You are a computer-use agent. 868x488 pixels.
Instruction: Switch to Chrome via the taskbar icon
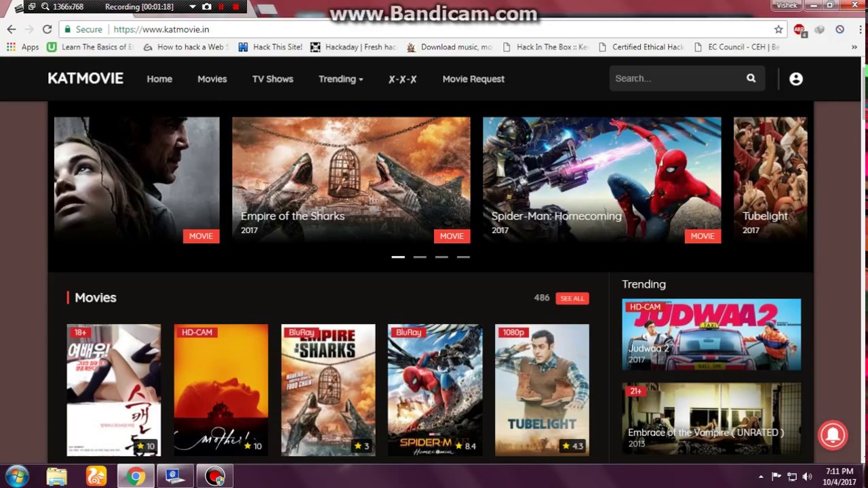[136, 476]
